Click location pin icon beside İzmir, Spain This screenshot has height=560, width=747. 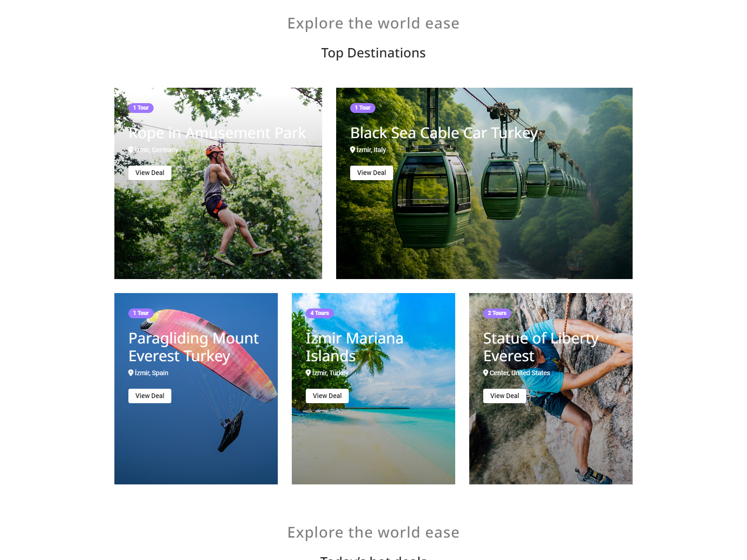point(131,373)
